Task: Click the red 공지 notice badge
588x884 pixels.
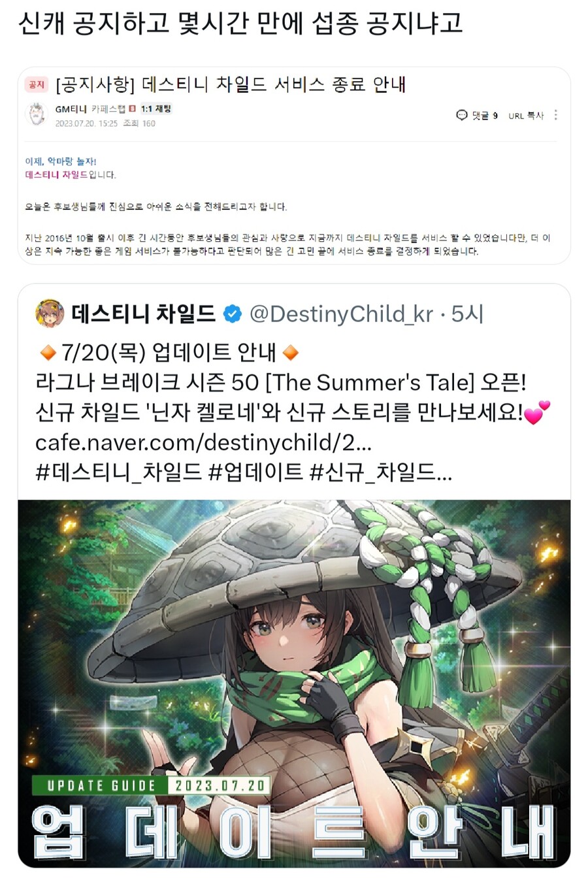Action: [37, 84]
